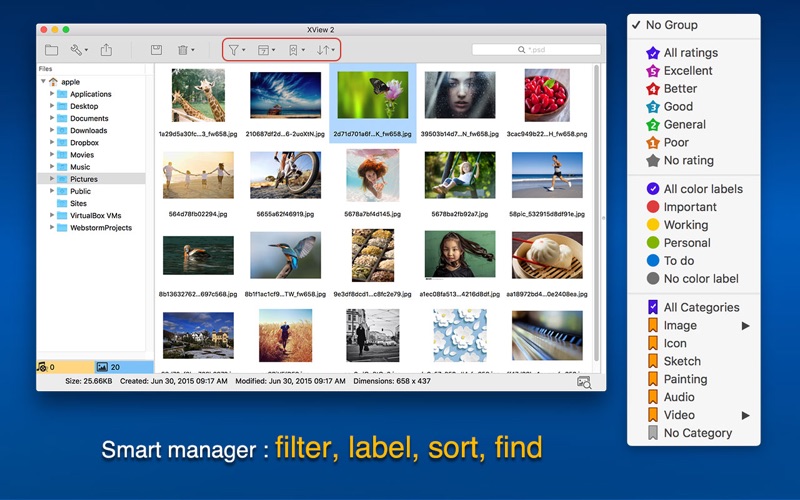This screenshot has height=500, width=800.
Task: Open the sort arrows menu
Action: click(x=326, y=50)
